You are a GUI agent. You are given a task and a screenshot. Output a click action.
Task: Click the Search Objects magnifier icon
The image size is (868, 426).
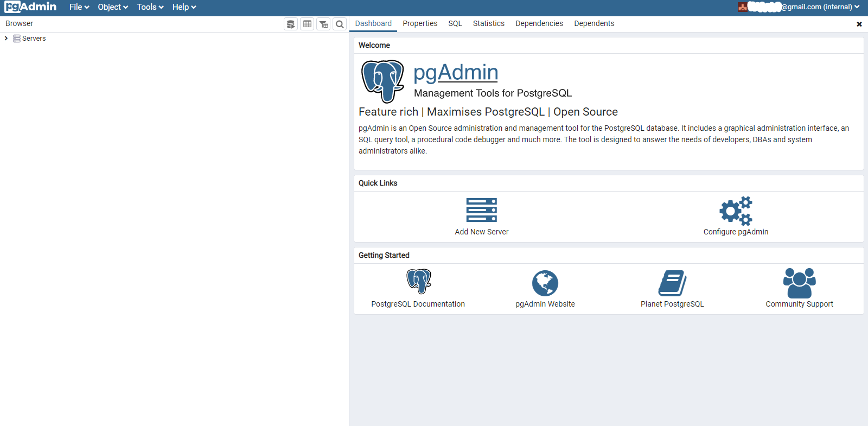[340, 24]
